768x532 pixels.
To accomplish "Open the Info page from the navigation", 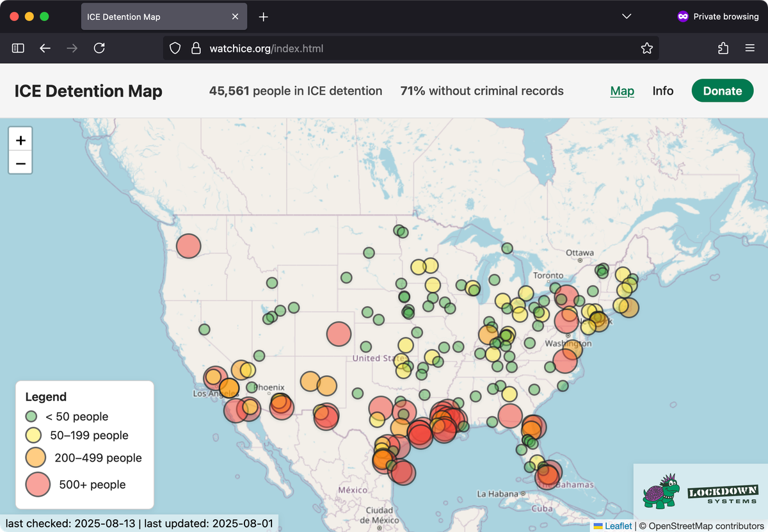I will 662,91.
